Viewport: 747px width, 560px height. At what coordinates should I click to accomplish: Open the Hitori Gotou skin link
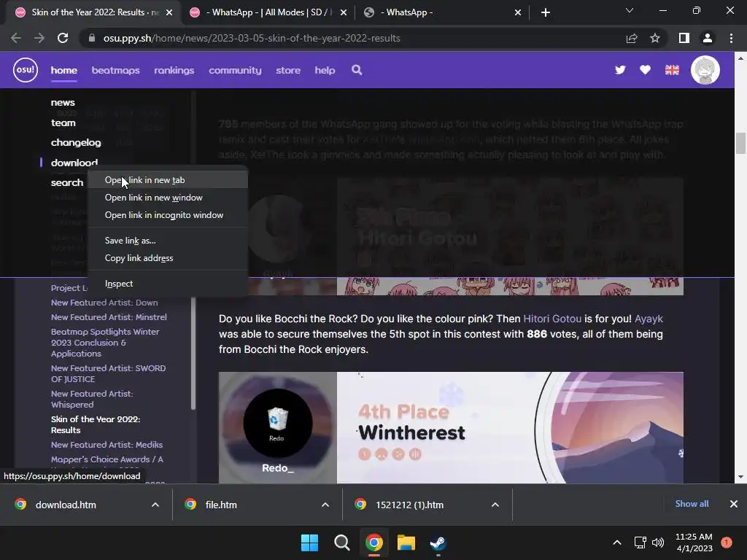(x=552, y=319)
